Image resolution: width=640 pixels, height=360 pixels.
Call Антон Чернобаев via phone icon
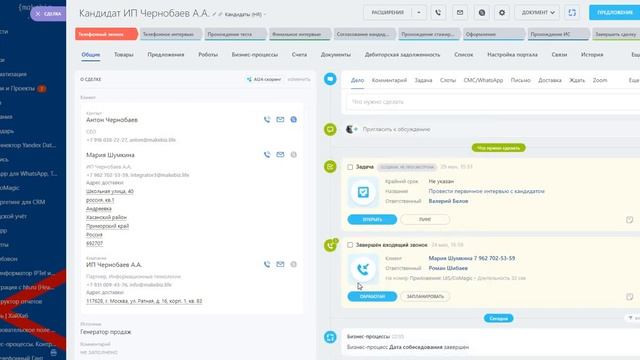click(267, 120)
